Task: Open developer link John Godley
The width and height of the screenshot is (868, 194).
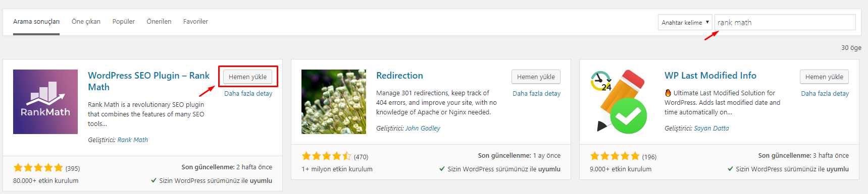Action: [423, 128]
